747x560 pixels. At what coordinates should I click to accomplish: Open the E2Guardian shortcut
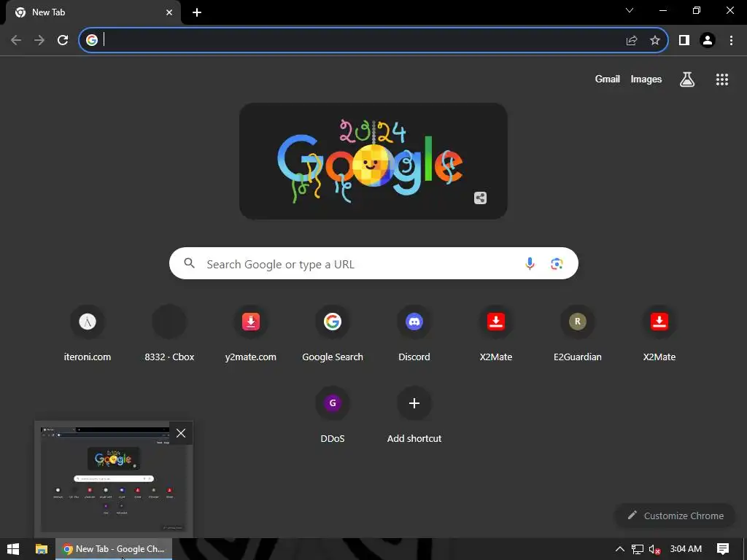click(578, 333)
